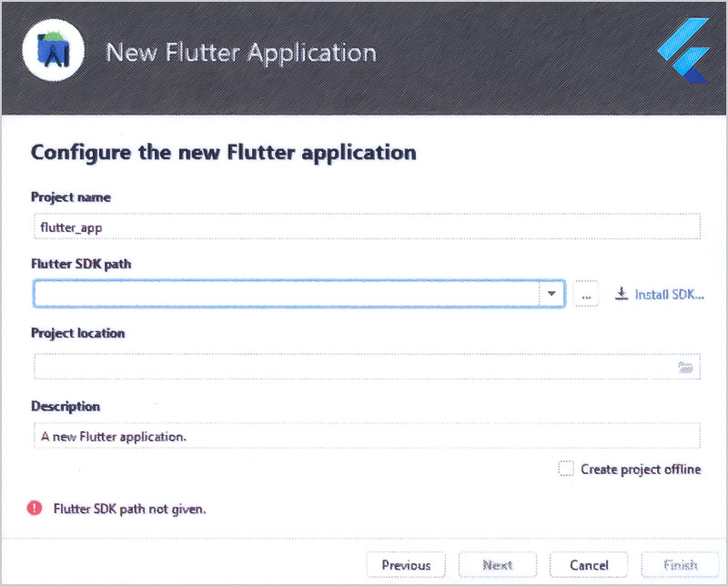This screenshot has height=586, width=728.
Task: Click the Cancel button
Action: [589, 565]
